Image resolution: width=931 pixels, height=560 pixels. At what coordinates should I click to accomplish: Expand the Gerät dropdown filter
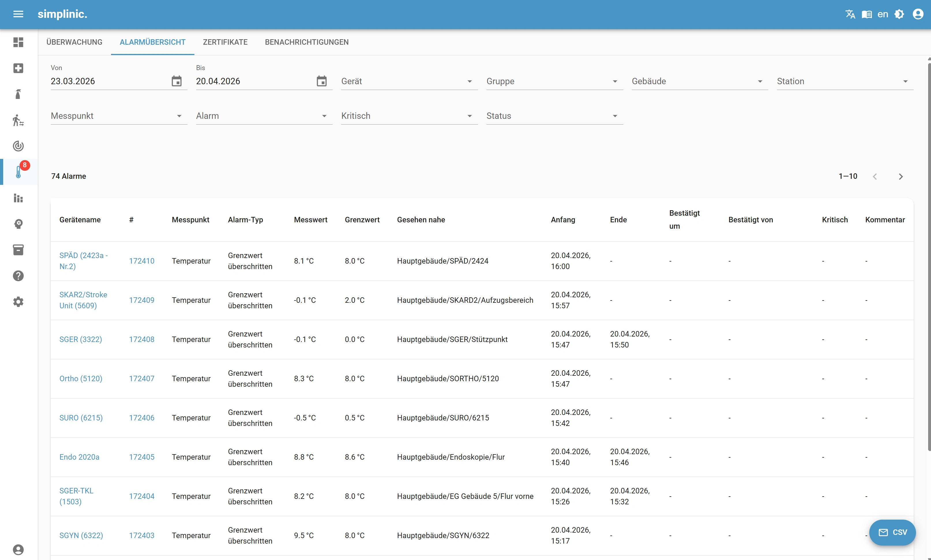409,82
